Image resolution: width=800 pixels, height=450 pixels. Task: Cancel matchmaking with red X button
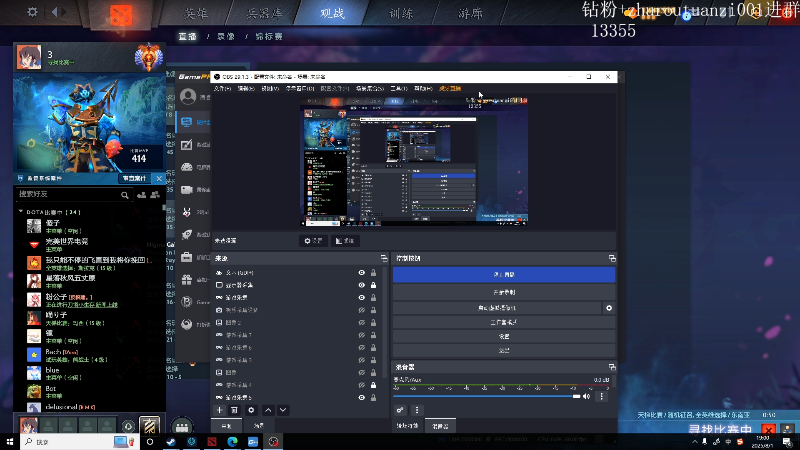coord(768,430)
